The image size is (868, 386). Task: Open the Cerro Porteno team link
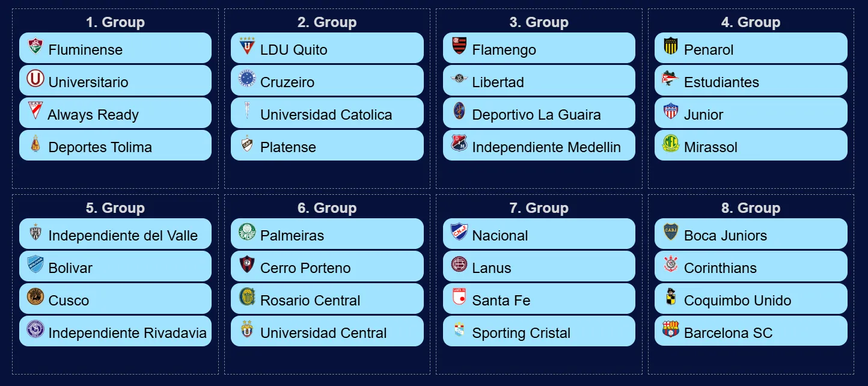point(305,268)
